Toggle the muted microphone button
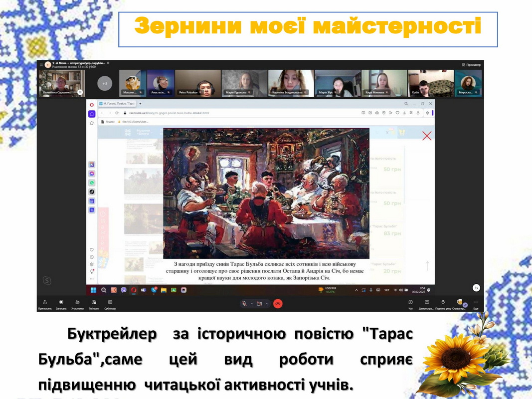The image size is (532, 399). (244, 303)
